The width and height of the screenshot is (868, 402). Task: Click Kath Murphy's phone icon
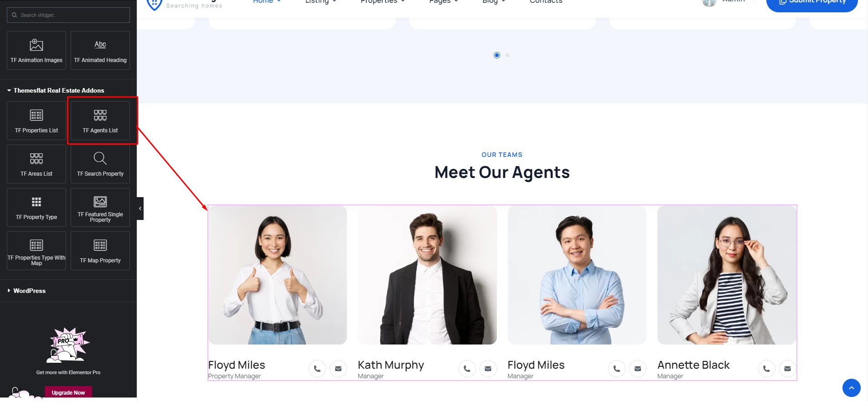coord(467,369)
